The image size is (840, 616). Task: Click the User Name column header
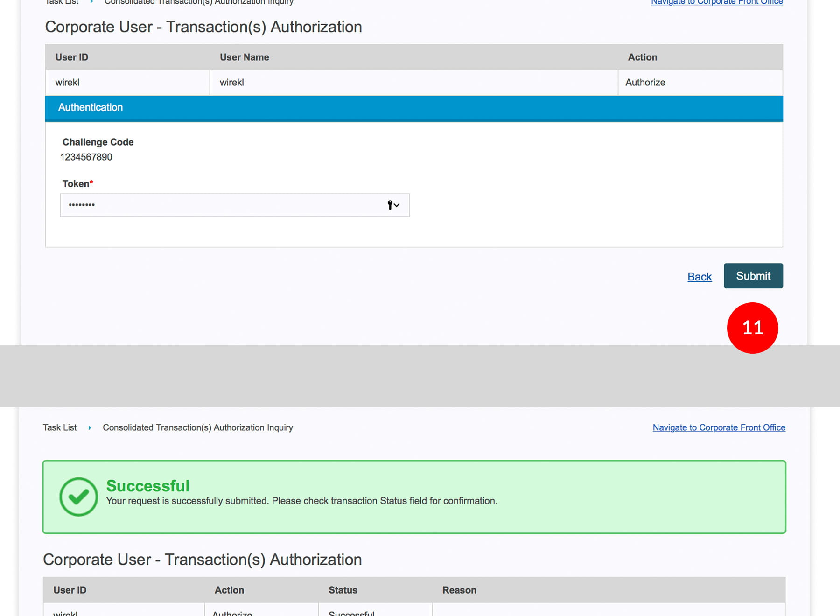click(244, 57)
